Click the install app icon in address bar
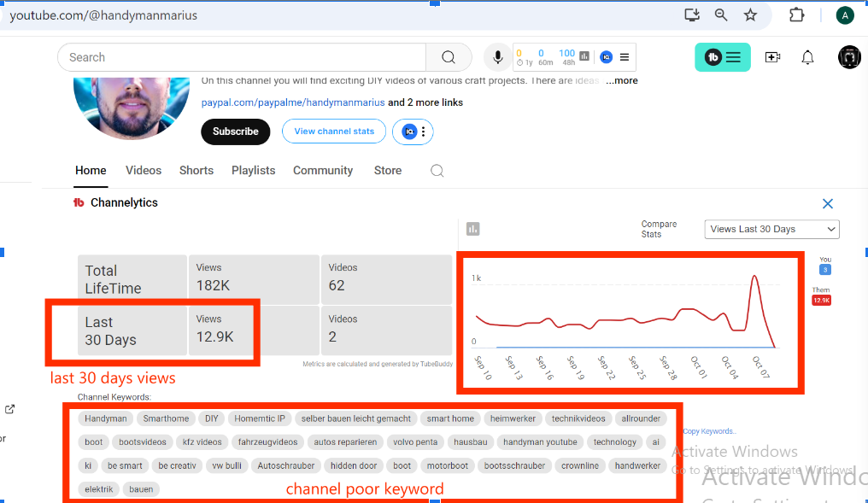The height and width of the screenshot is (503, 868). coord(692,15)
